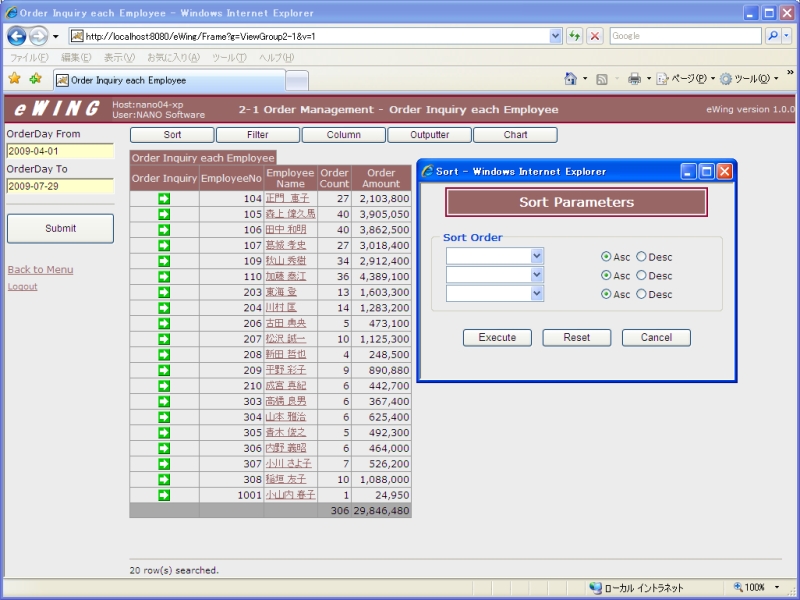This screenshot has height=600, width=800.
Task: Open the Outputter toolbar button
Action: (x=430, y=135)
